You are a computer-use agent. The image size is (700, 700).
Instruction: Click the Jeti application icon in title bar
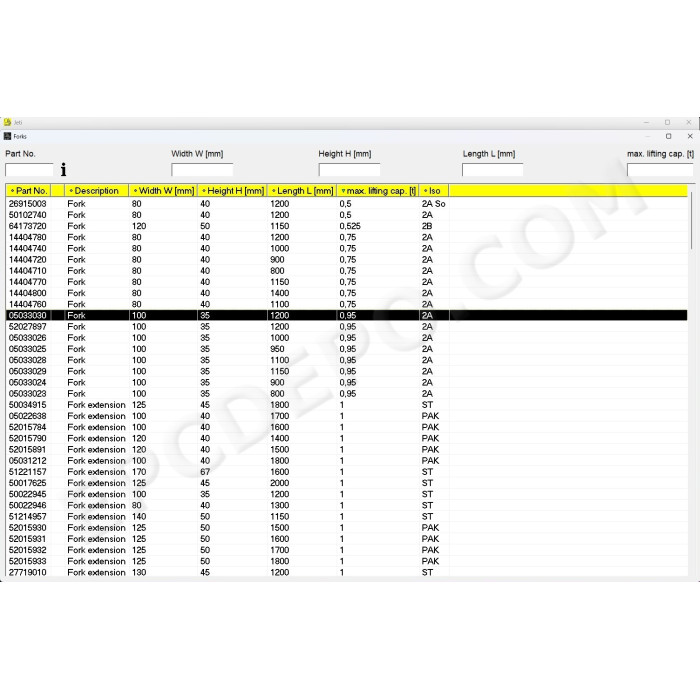7,122
